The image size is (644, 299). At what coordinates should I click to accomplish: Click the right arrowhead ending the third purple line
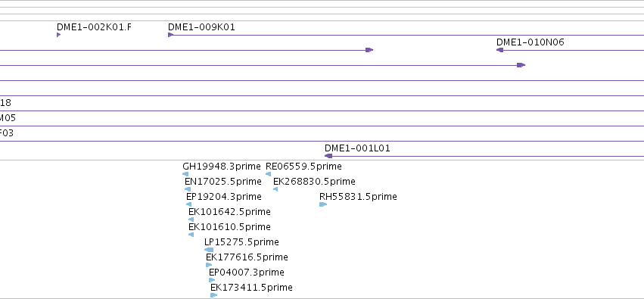tap(521, 65)
